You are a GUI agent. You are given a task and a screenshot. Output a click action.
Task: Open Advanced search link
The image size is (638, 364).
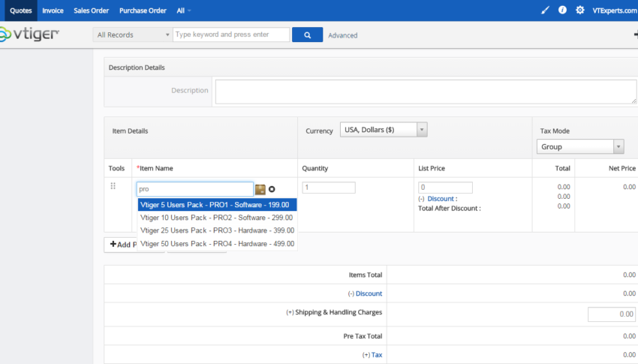coord(343,35)
